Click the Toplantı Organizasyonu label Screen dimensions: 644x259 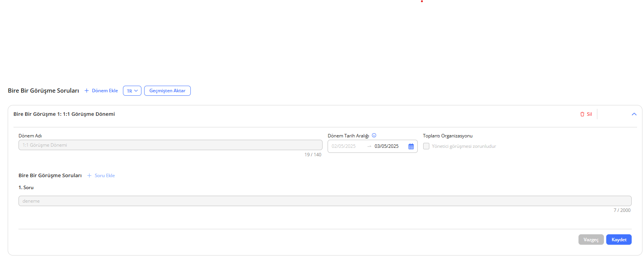[x=447, y=136]
